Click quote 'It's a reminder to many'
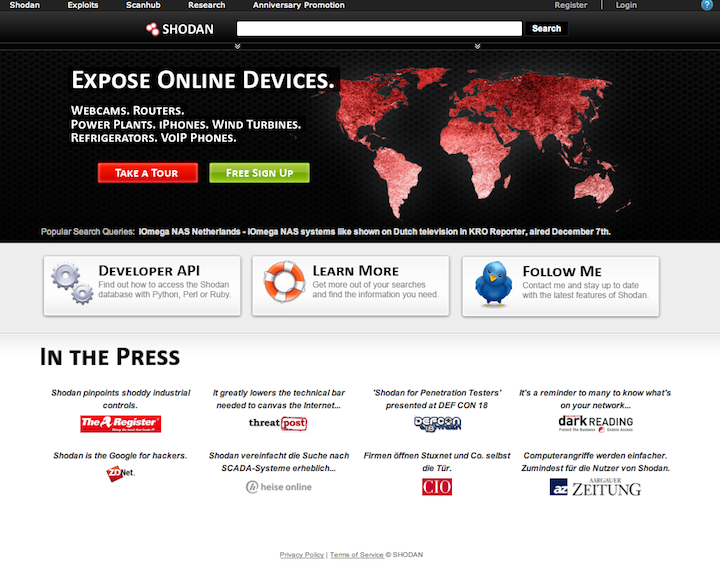 coord(595,399)
